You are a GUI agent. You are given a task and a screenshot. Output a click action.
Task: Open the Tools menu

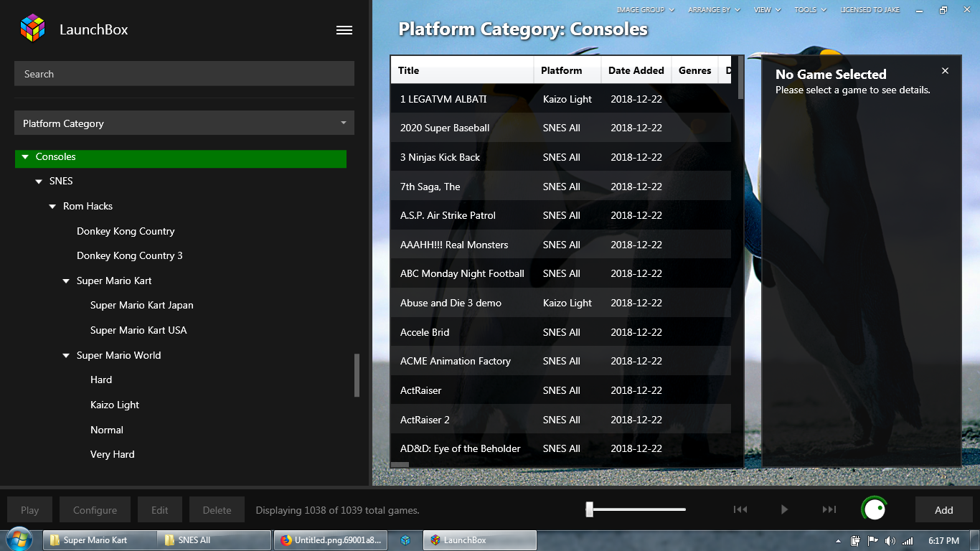[x=810, y=10]
